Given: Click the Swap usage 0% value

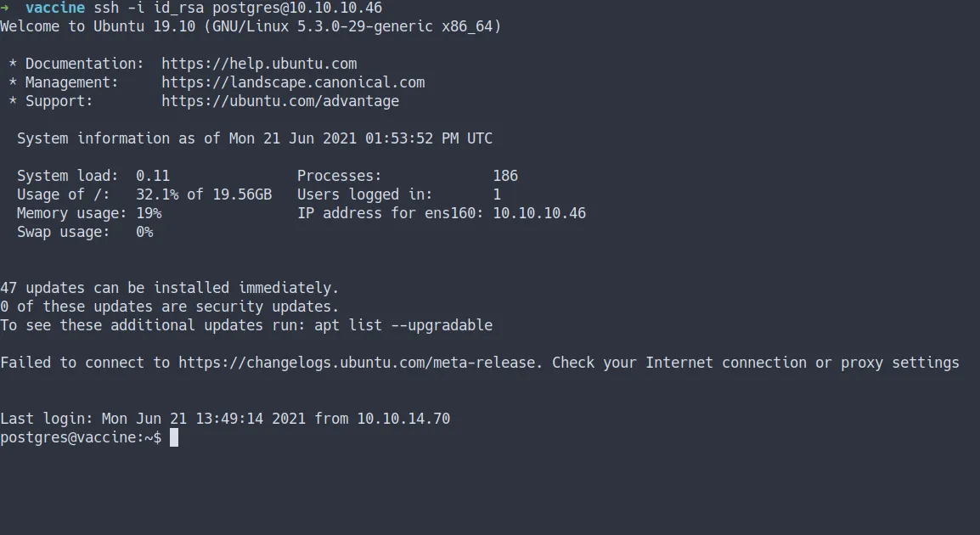Looking at the screenshot, I should coord(144,232).
